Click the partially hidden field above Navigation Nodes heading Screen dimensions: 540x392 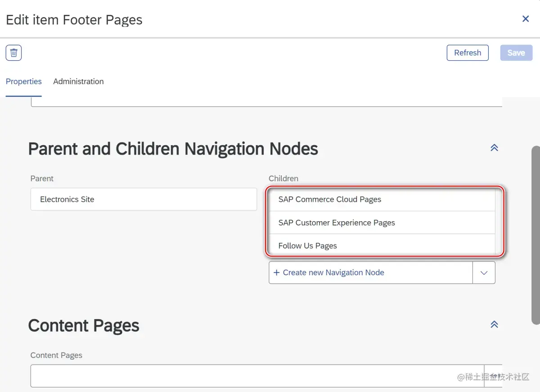point(265,102)
